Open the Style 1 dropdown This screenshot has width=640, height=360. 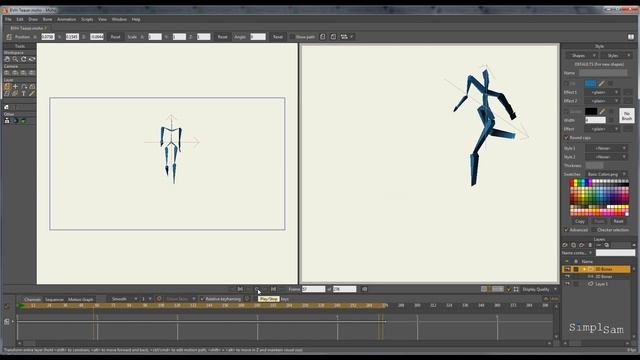(x=606, y=148)
